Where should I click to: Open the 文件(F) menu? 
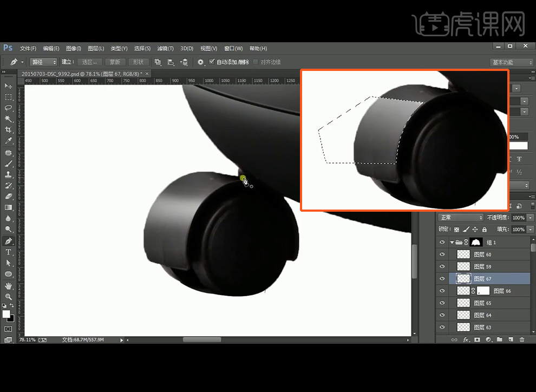(x=28, y=48)
